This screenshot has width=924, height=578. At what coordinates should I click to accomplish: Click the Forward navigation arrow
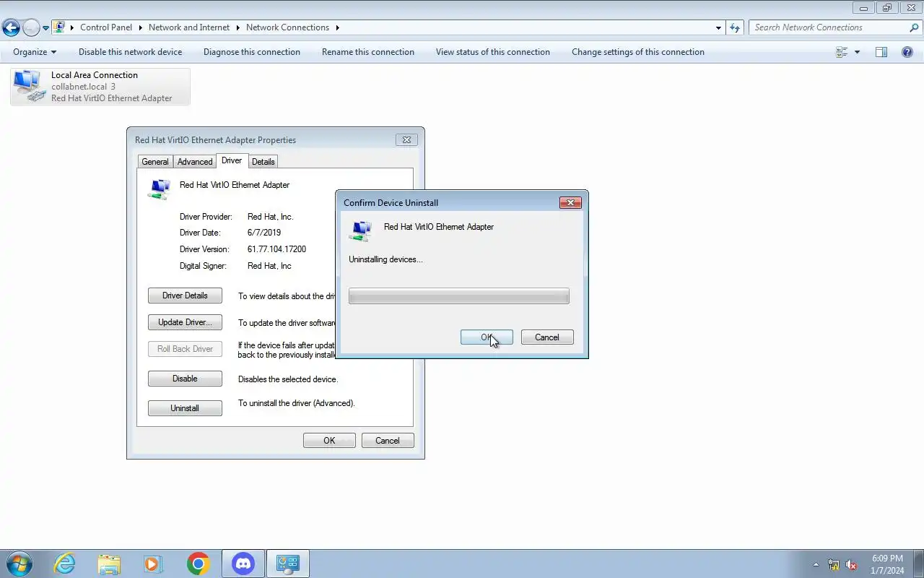coord(31,28)
